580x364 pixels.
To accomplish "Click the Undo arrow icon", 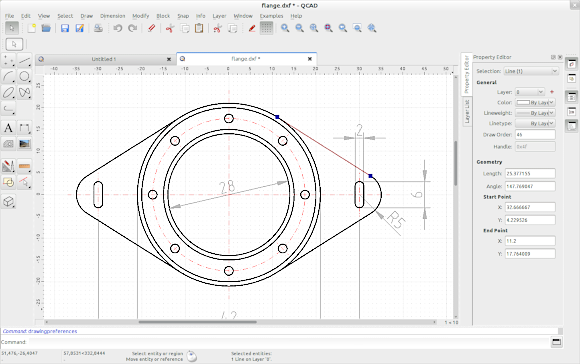I will click(x=118, y=28).
